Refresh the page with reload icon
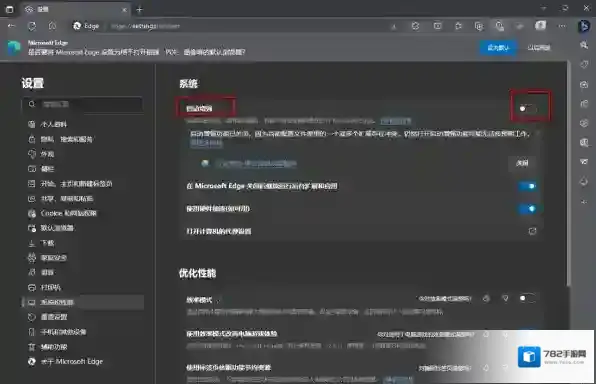The height and width of the screenshot is (384, 596). [x=32, y=26]
